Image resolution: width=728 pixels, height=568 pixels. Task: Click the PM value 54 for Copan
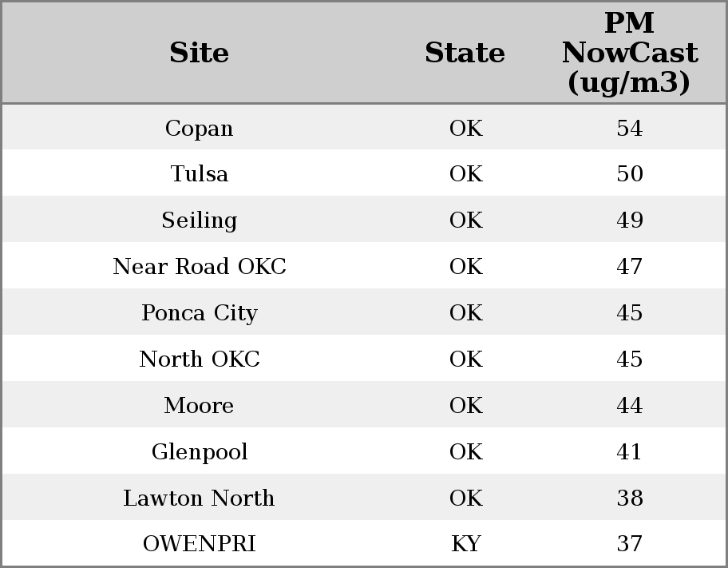tap(629, 128)
